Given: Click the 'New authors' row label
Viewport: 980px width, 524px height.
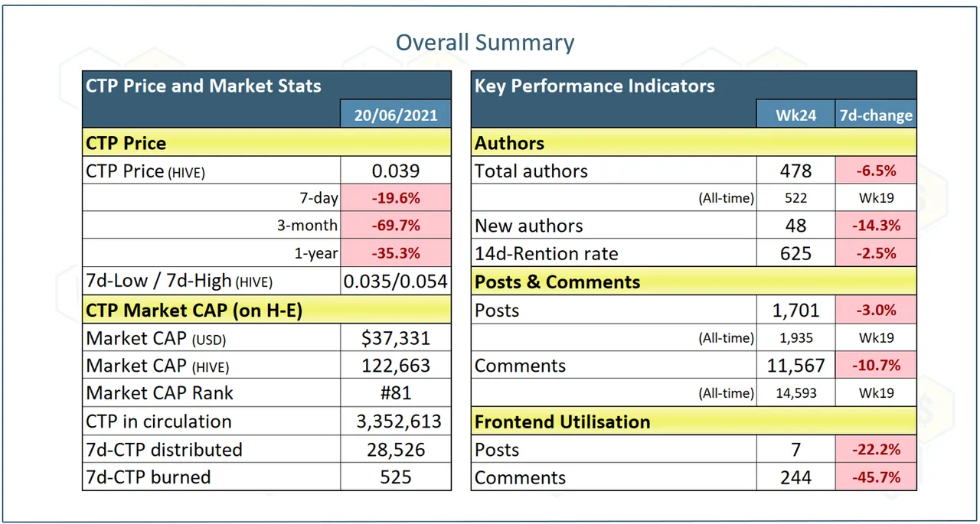Looking at the screenshot, I should pos(529,226).
